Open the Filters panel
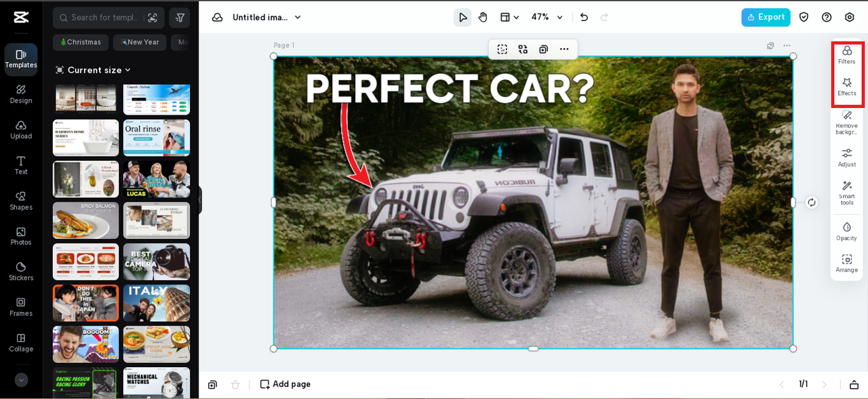 pos(846,55)
